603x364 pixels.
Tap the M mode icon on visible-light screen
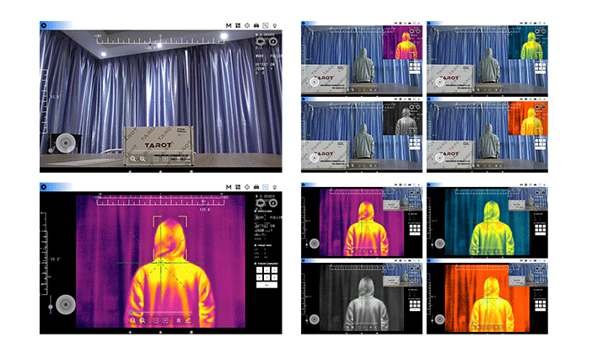tap(229, 25)
